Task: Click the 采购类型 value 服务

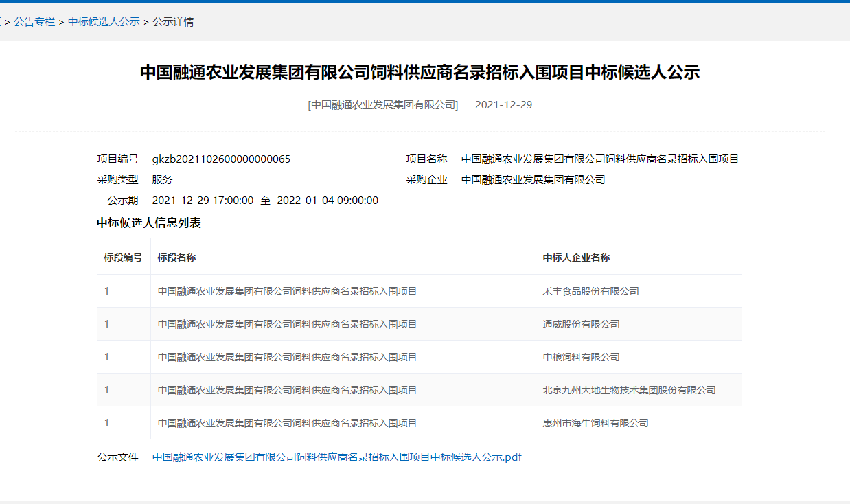Action: pos(162,180)
